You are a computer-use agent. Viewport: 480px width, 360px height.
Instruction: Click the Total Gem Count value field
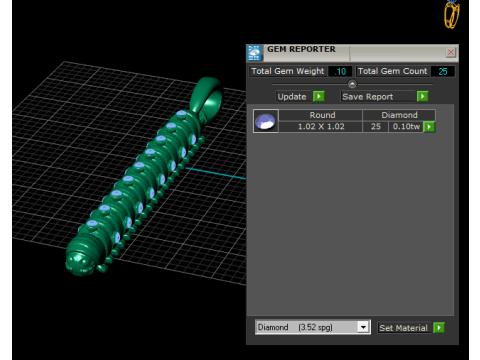point(443,71)
